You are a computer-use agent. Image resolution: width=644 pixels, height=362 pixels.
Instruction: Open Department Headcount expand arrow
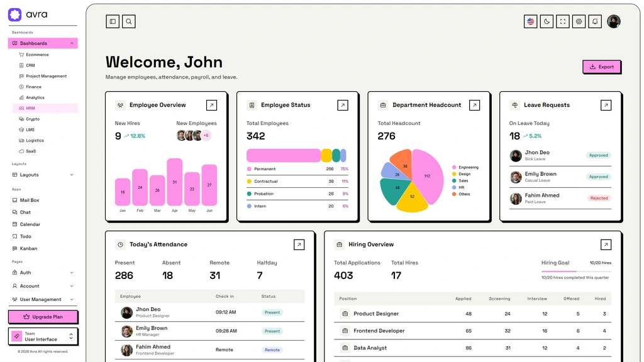coord(474,105)
